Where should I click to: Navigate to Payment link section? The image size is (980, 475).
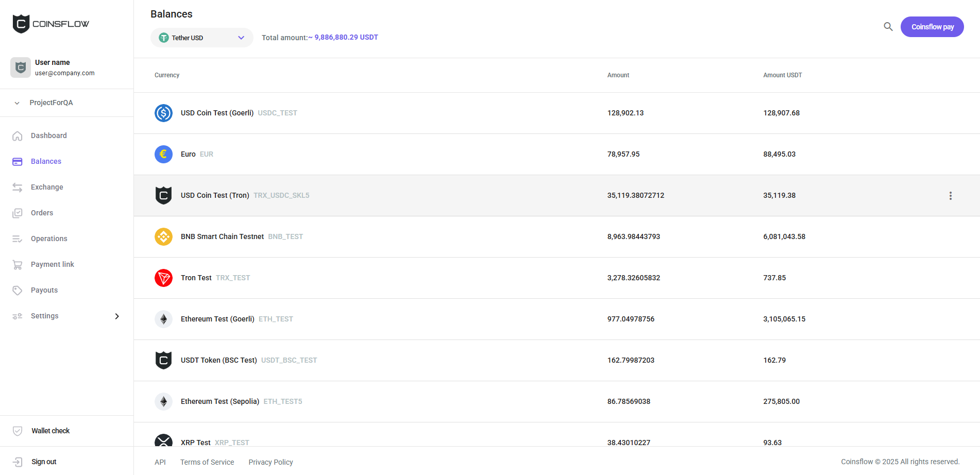pyautogui.click(x=52, y=264)
